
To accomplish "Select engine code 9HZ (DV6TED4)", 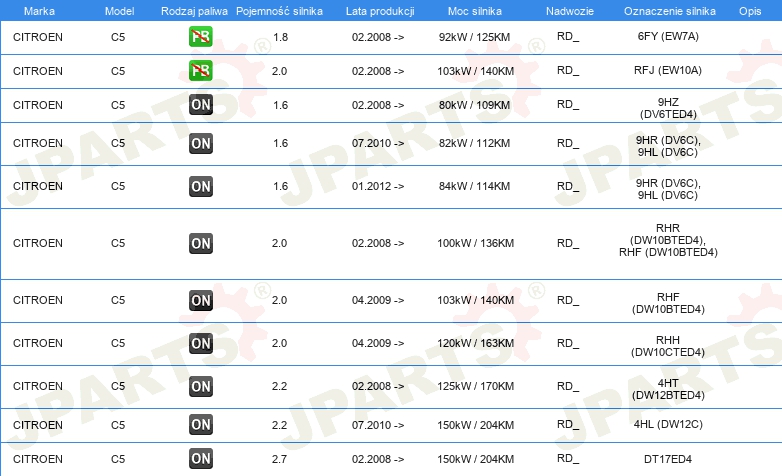I will [x=668, y=108].
